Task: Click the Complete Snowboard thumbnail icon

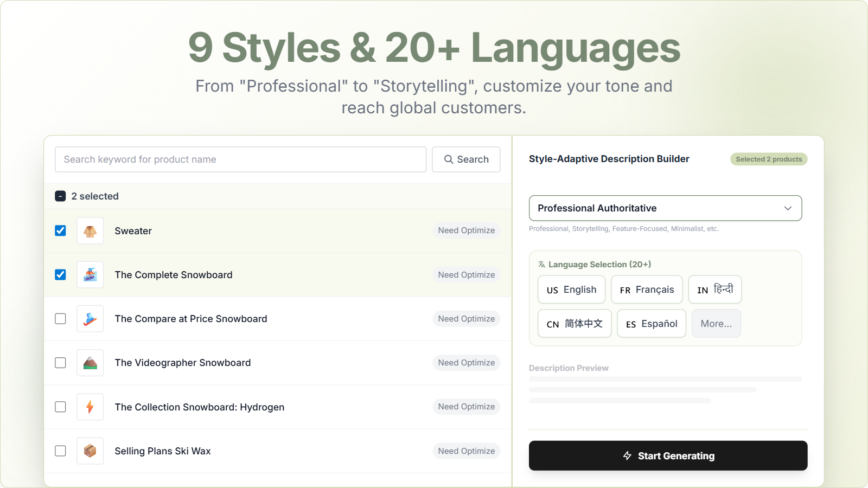Action: [90, 274]
